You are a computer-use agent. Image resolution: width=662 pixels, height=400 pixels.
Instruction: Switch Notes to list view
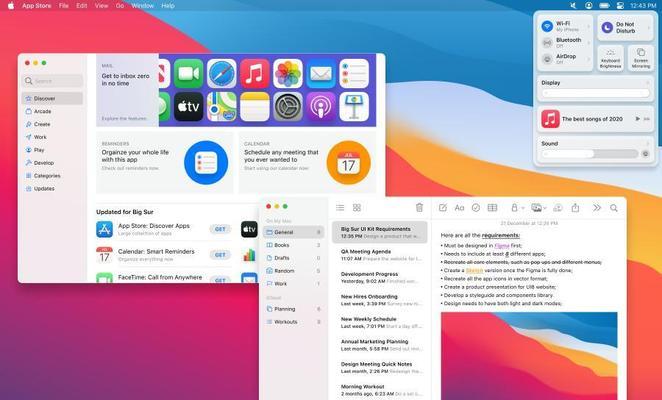point(340,207)
